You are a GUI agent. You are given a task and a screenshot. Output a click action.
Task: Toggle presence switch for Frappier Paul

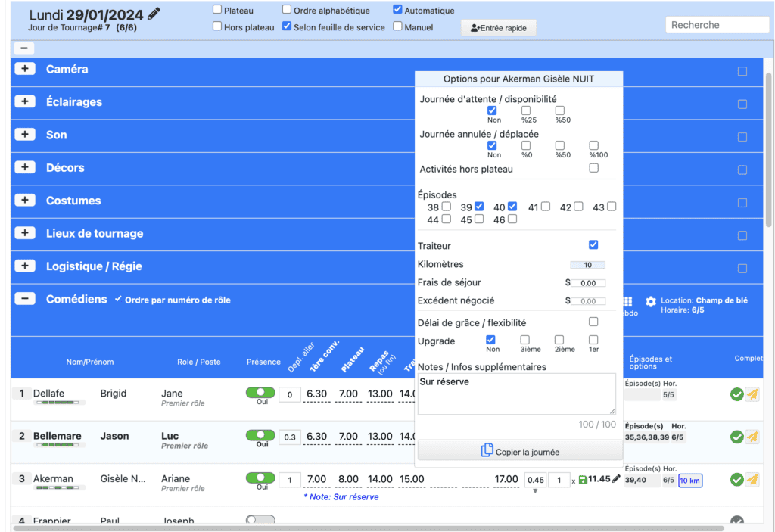pyautogui.click(x=260, y=521)
